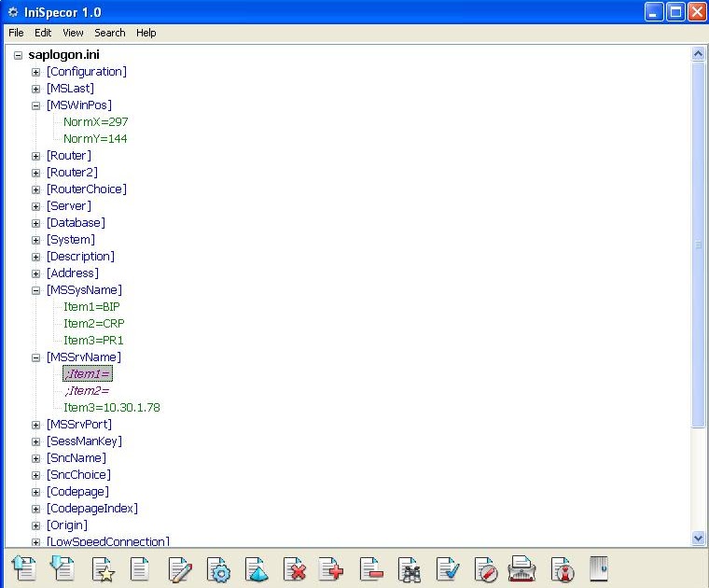The width and height of the screenshot is (709, 588).
Task: Open the Help menu
Action: 146,33
